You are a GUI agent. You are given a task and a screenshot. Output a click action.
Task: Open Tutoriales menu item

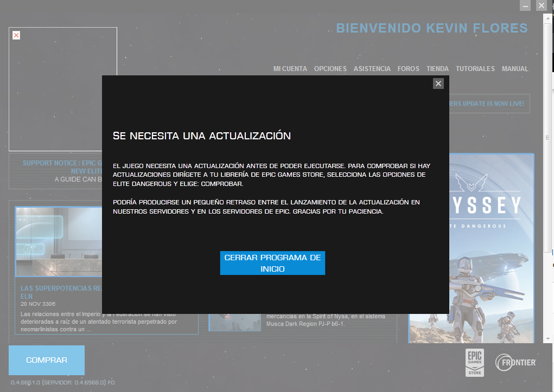475,69
